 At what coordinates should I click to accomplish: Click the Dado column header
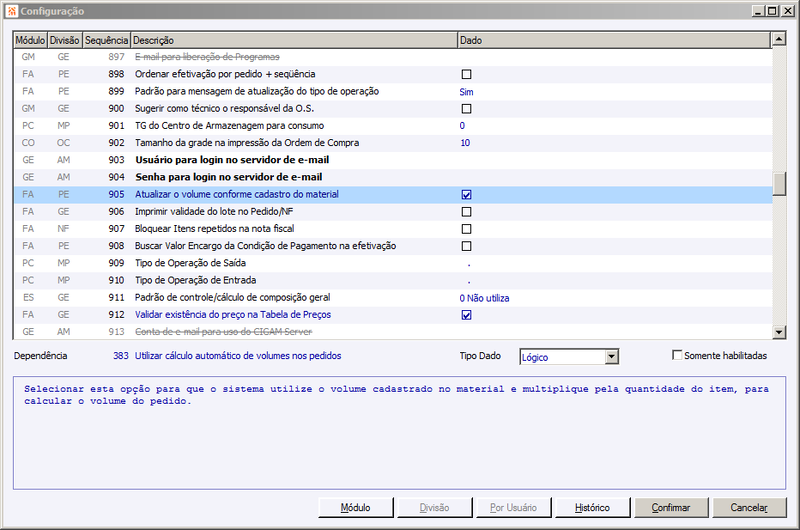point(614,40)
